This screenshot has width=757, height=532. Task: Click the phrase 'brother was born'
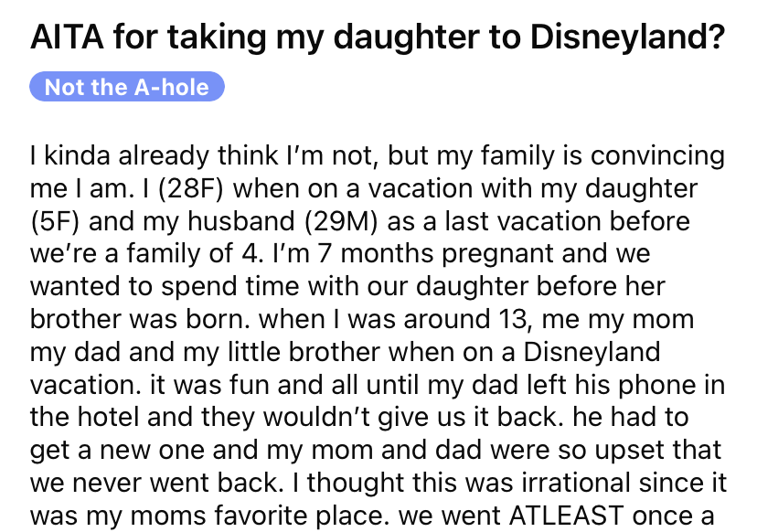[x=140, y=319]
